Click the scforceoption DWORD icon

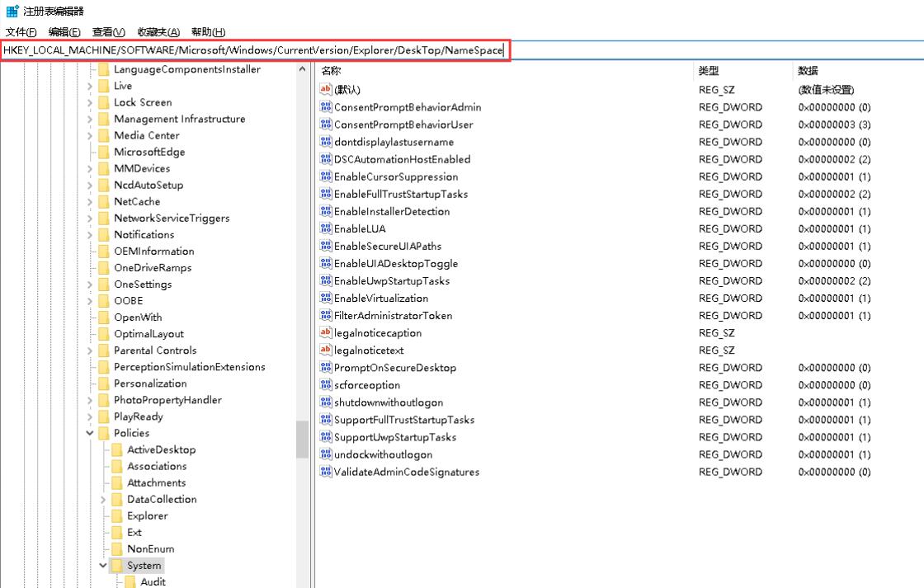click(x=325, y=385)
